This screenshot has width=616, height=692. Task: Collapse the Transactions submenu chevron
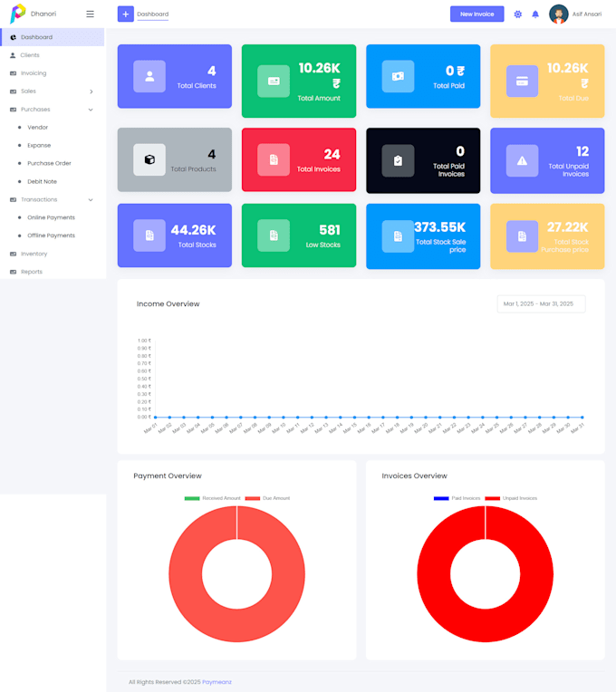click(91, 200)
